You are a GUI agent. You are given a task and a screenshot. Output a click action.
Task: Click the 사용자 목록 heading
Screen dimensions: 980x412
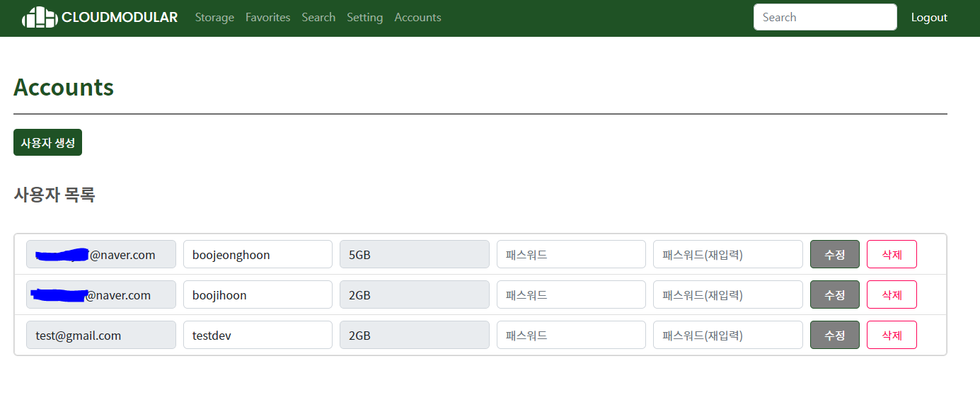pos(54,195)
